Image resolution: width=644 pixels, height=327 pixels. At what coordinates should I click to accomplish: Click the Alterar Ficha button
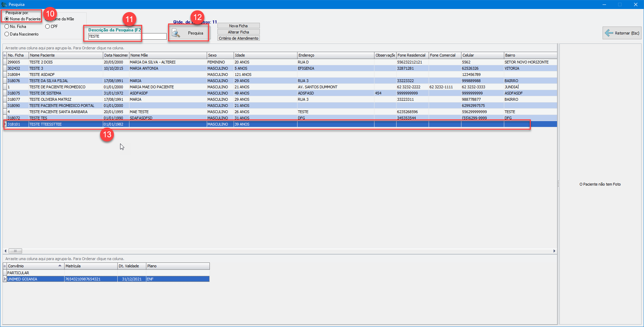tap(238, 32)
